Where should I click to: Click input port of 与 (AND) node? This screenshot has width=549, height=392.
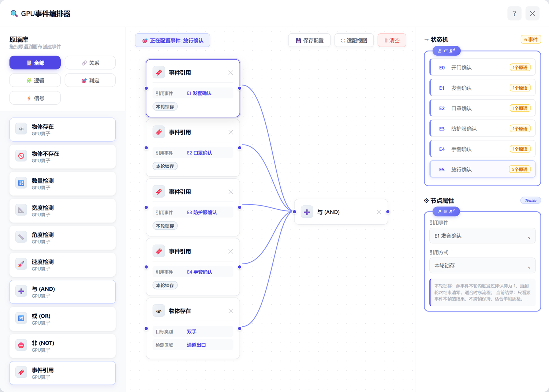pyautogui.click(x=294, y=212)
